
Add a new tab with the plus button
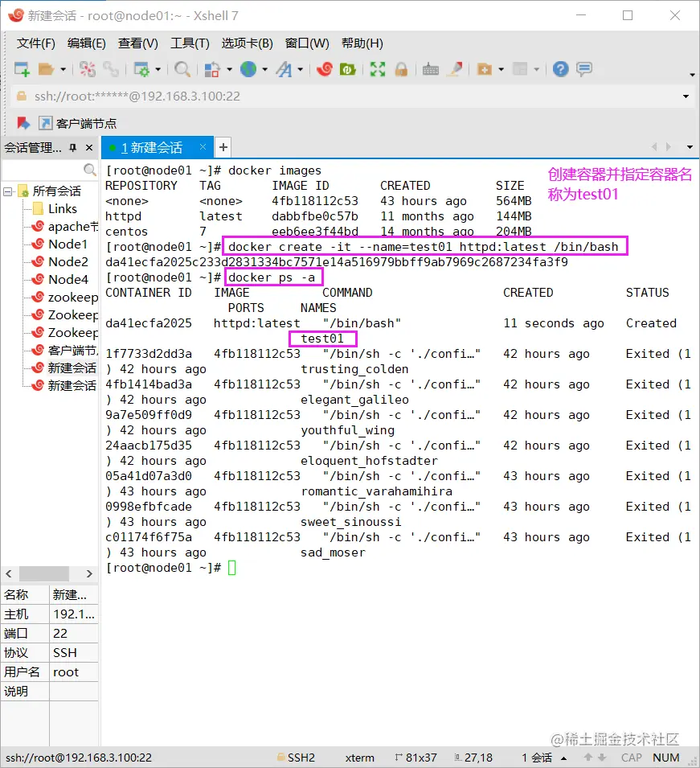pyautogui.click(x=223, y=147)
